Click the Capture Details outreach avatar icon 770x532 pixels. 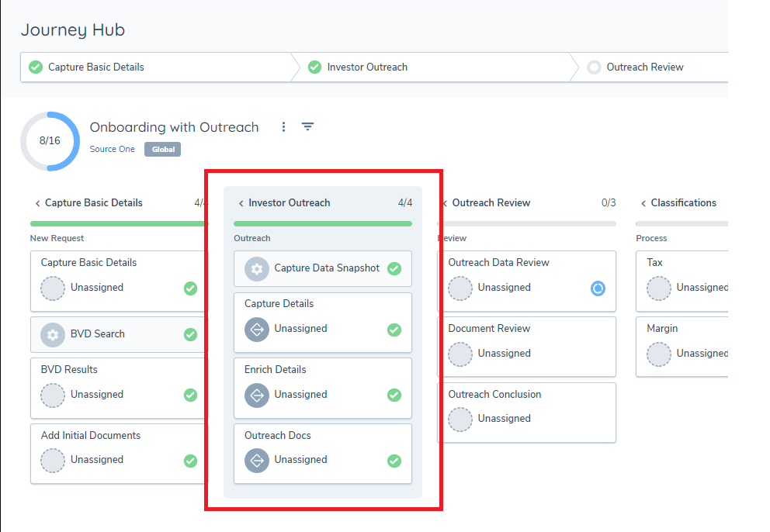click(257, 329)
